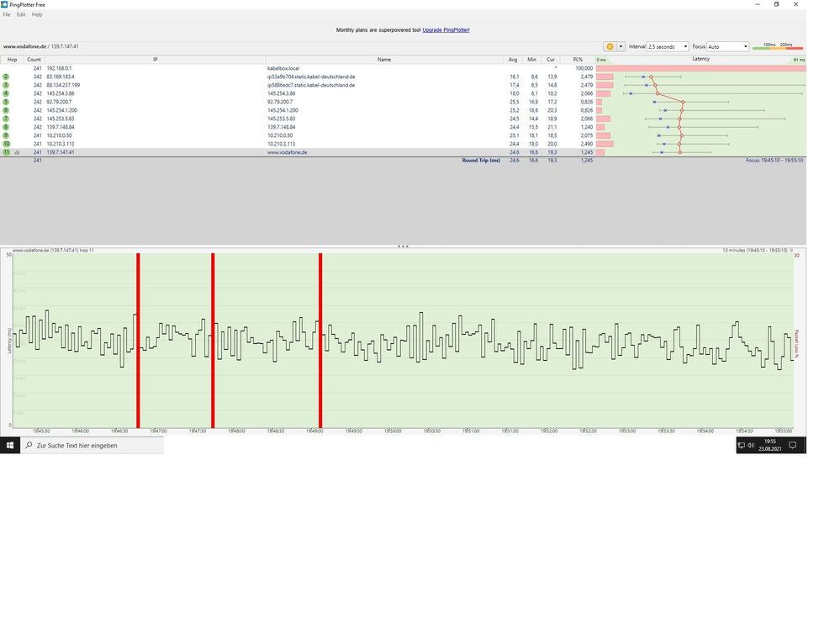Click the Round Trip (ms) summary label
Image resolution: width=840 pixels, height=630 pixels.
(480, 160)
